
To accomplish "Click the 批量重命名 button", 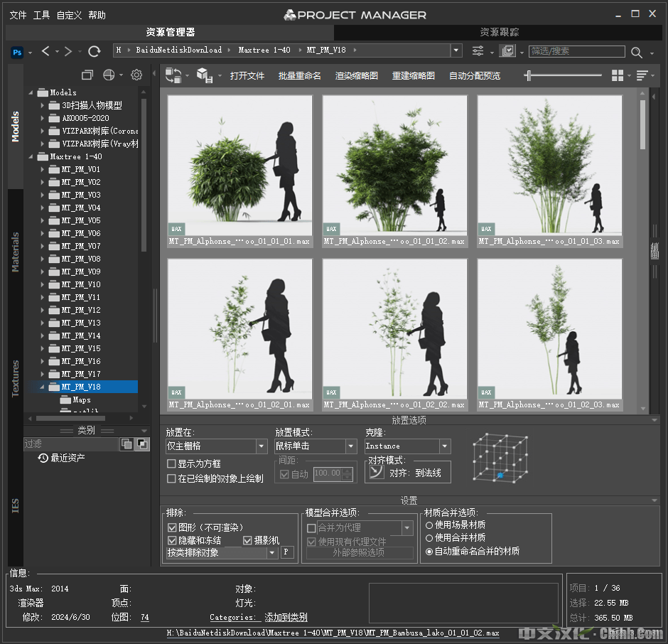I will (x=299, y=76).
